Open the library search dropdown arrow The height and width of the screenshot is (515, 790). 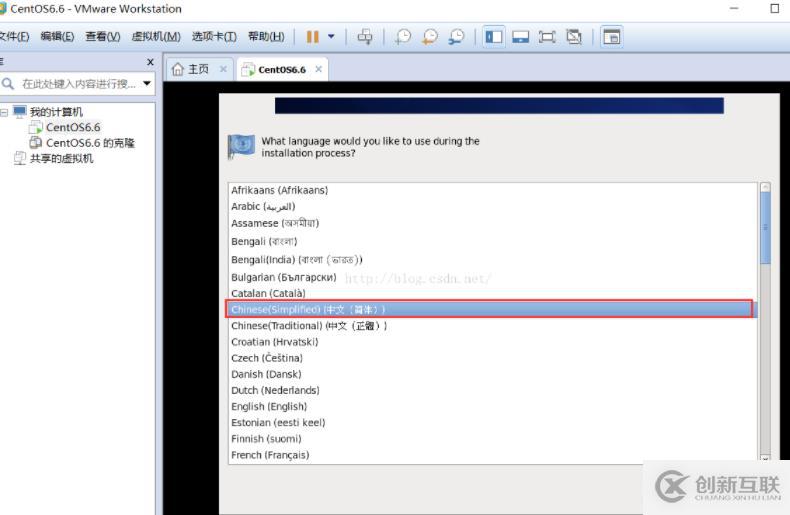pos(147,83)
